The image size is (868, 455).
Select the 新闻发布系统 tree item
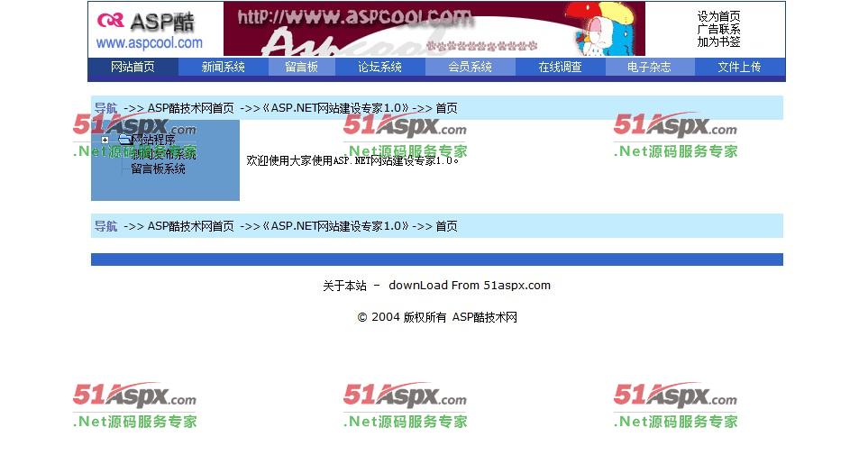point(163,154)
